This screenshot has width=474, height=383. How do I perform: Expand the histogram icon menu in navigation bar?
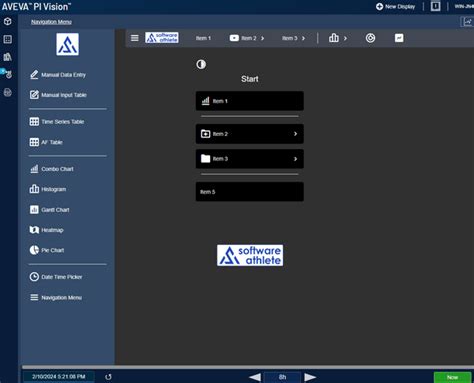click(338, 38)
